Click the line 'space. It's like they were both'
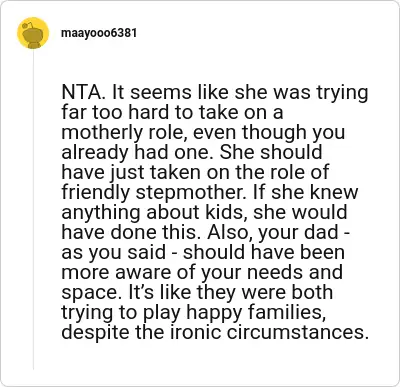This screenshot has height=387, width=400. 197,292
